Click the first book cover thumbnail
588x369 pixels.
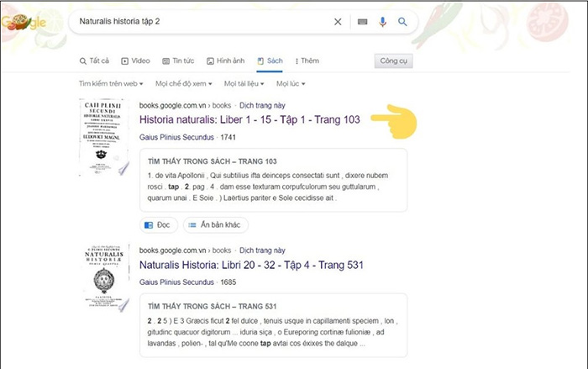point(104,137)
